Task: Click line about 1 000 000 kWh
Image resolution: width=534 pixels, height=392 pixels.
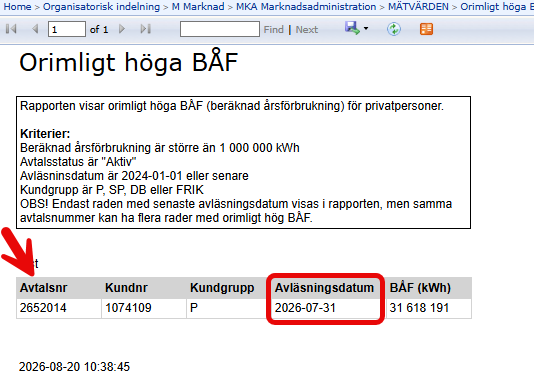Action: (x=160, y=148)
